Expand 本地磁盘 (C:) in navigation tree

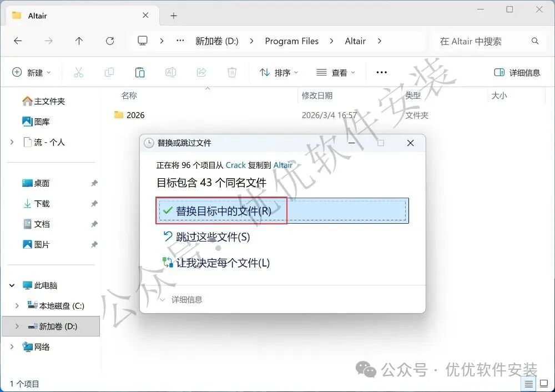tap(17, 305)
